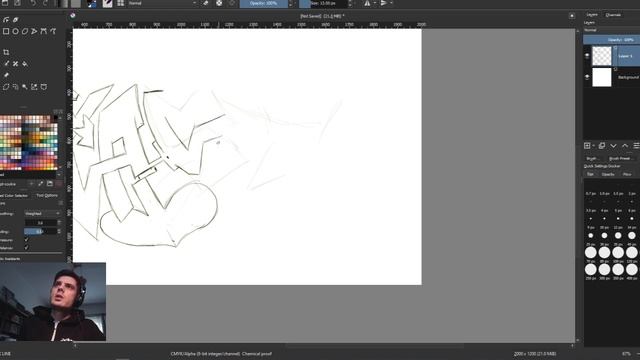Select the polyline tool
The height and width of the screenshot is (360, 640).
[34, 31]
